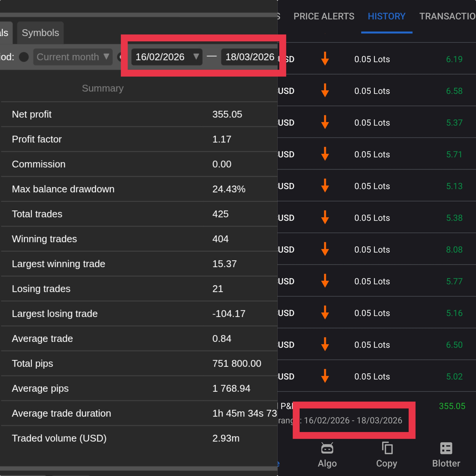This screenshot has width=476, height=476.
Task: Open the Current month dropdown
Action: point(72,57)
